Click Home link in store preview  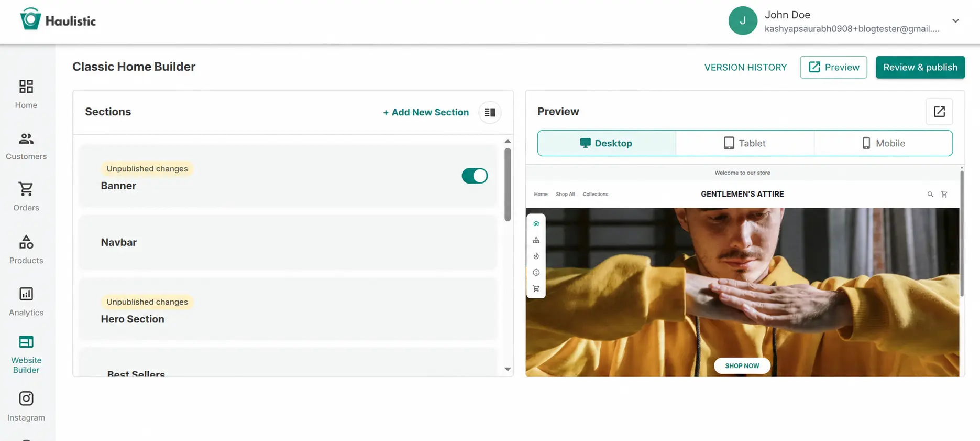pos(541,194)
